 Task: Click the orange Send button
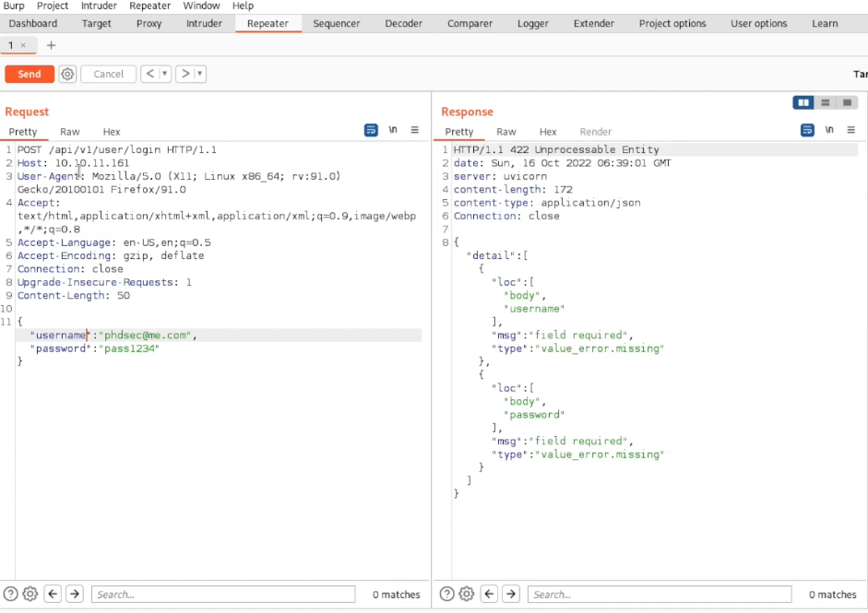(x=30, y=74)
